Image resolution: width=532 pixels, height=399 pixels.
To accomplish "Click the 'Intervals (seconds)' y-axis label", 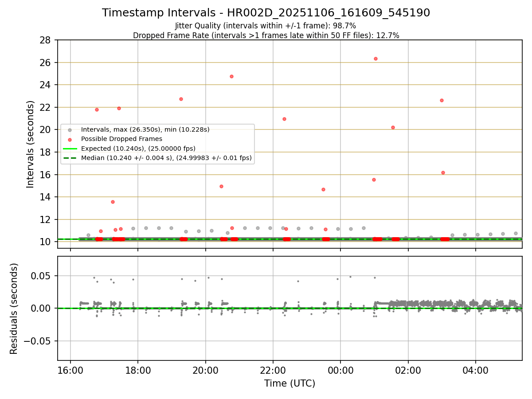I will click(x=31, y=144).
